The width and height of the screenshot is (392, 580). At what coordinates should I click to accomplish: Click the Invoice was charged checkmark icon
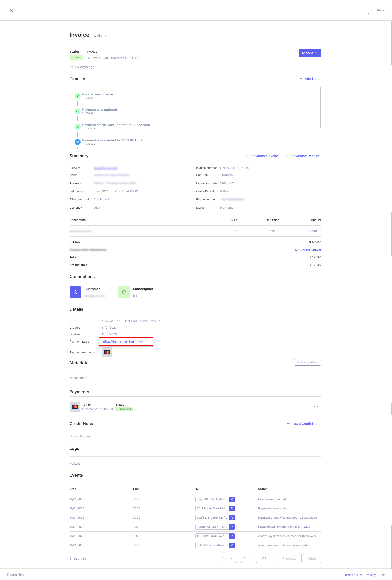tap(78, 96)
